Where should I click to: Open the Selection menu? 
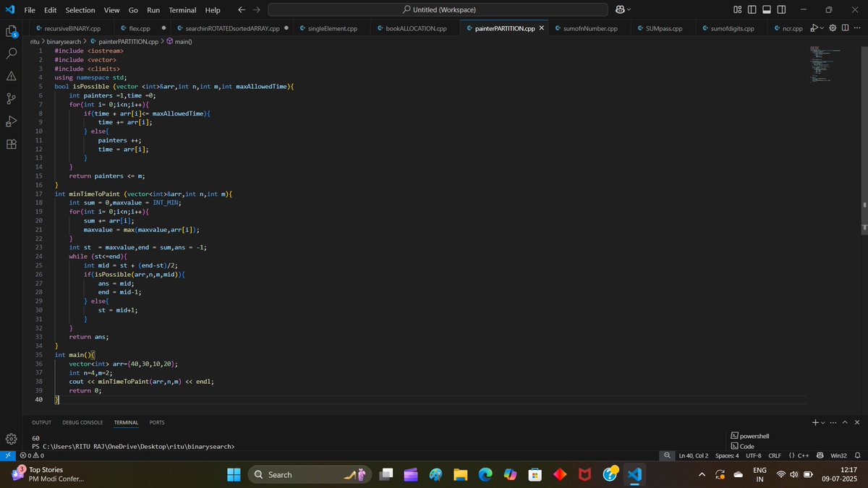pos(80,10)
